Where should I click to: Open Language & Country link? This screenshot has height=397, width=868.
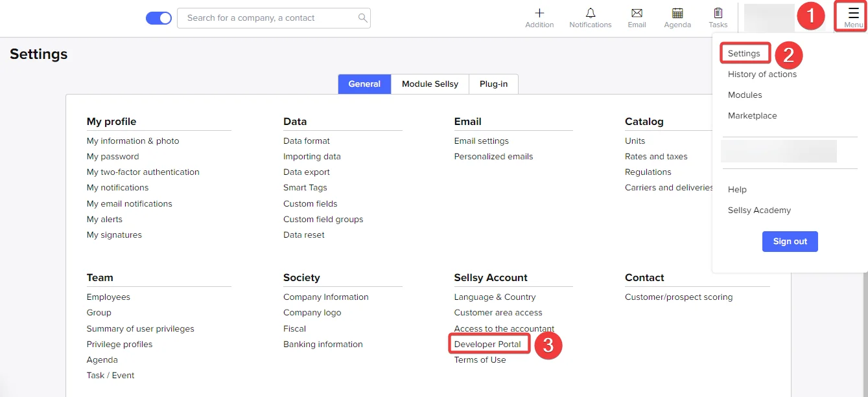(495, 297)
